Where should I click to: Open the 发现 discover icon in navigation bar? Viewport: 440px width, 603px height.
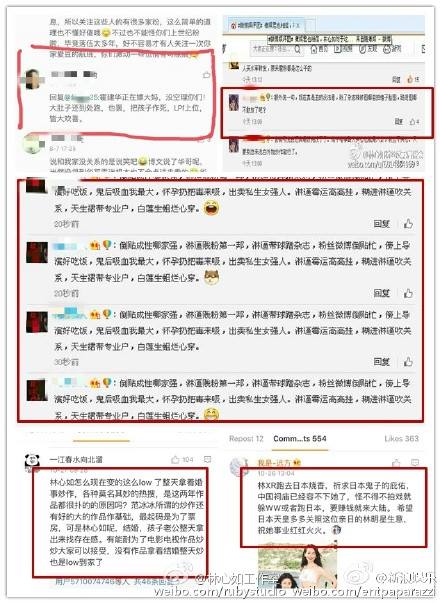pos(368,49)
